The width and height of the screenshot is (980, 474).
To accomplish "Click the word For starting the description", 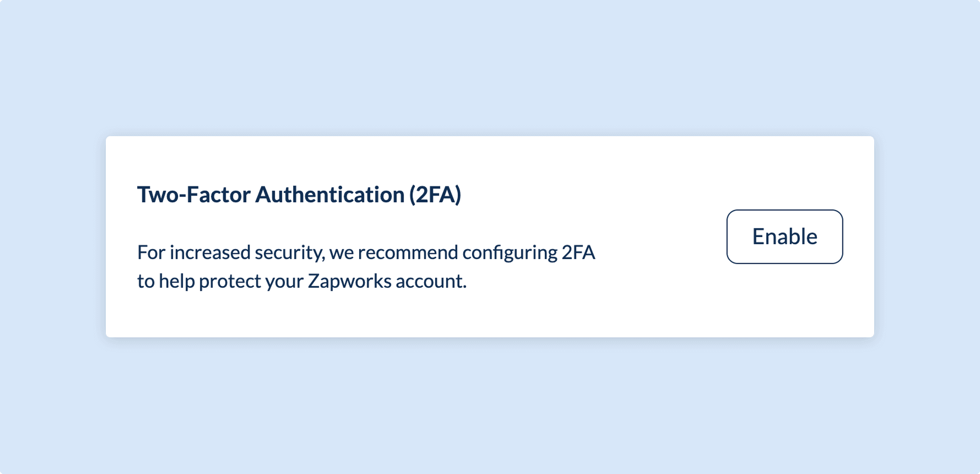I will pos(151,252).
